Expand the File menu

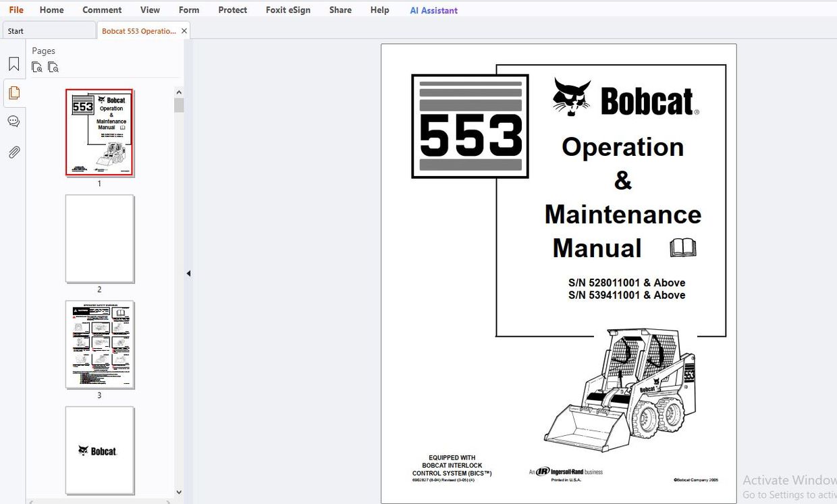(x=16, y=9)
